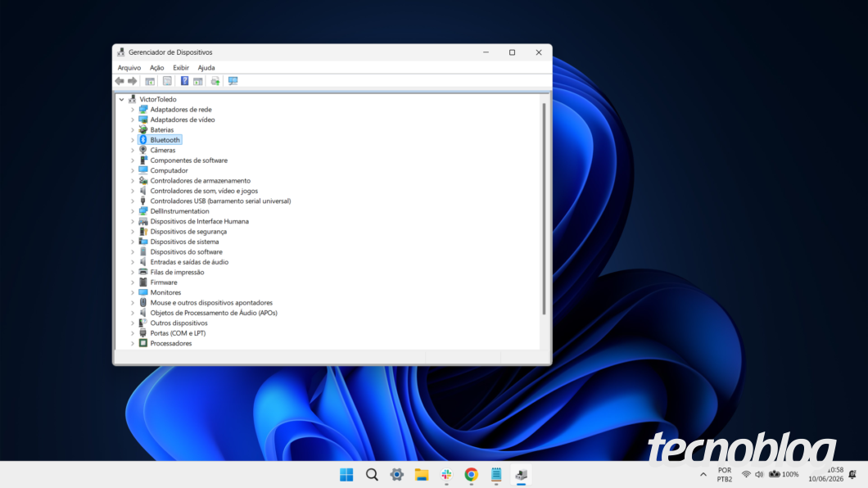Toggle the show/hide console tree toolbar icon

[150, 81]
